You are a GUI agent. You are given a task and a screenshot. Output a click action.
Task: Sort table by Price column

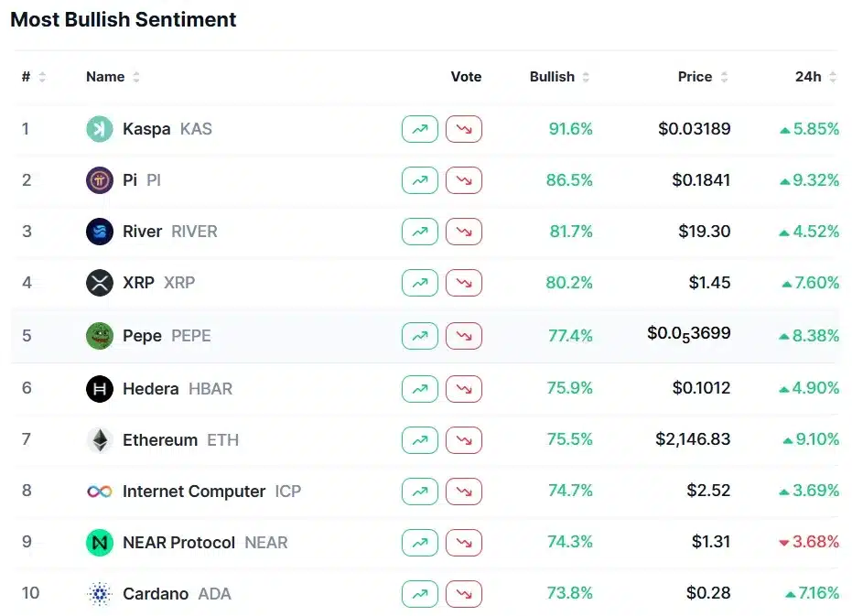click(x=702, y=77)
